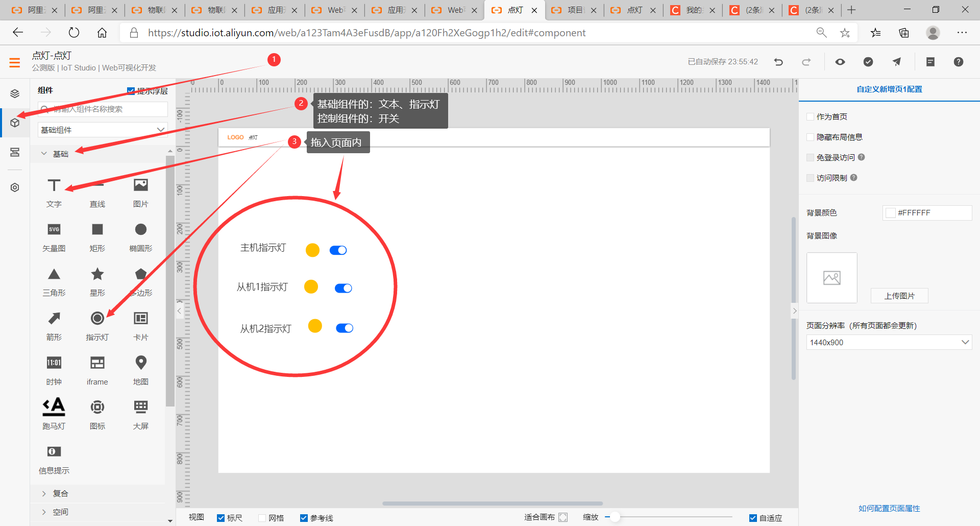Toggle the 标尺 ruler checkbox
The height and width of the screenshot is (526, 980).
(x=221, y=518)
